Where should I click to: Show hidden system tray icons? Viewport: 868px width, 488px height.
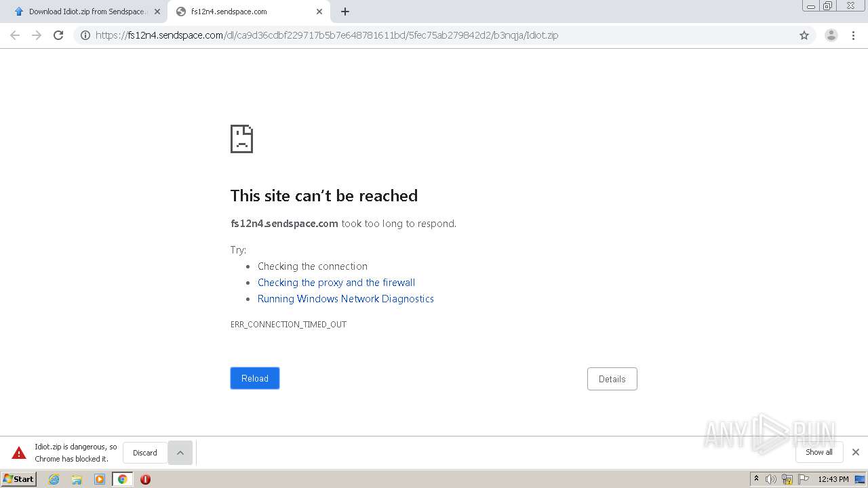[x=756, y=479]
